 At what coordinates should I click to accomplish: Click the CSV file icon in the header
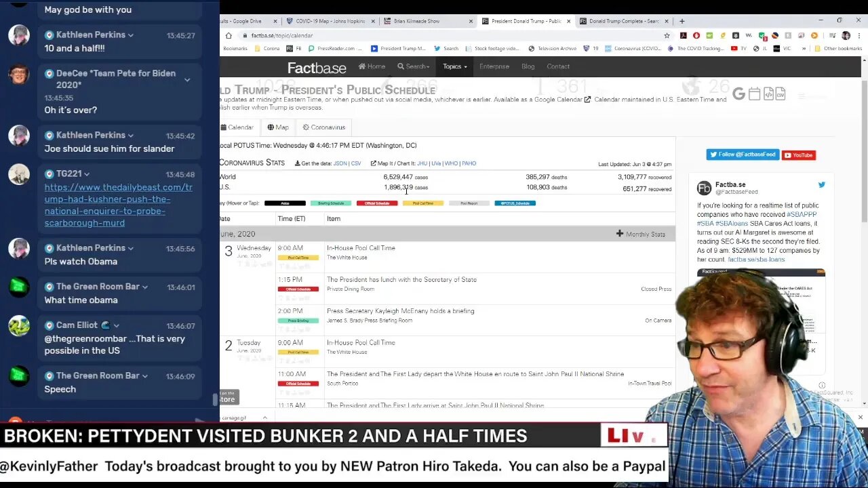[x=780, y=94]
